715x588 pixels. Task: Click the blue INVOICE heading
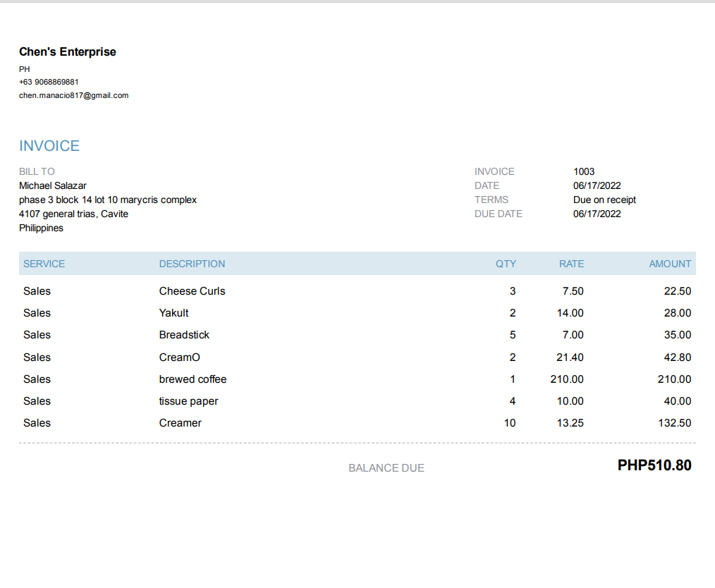coord(49,146)
